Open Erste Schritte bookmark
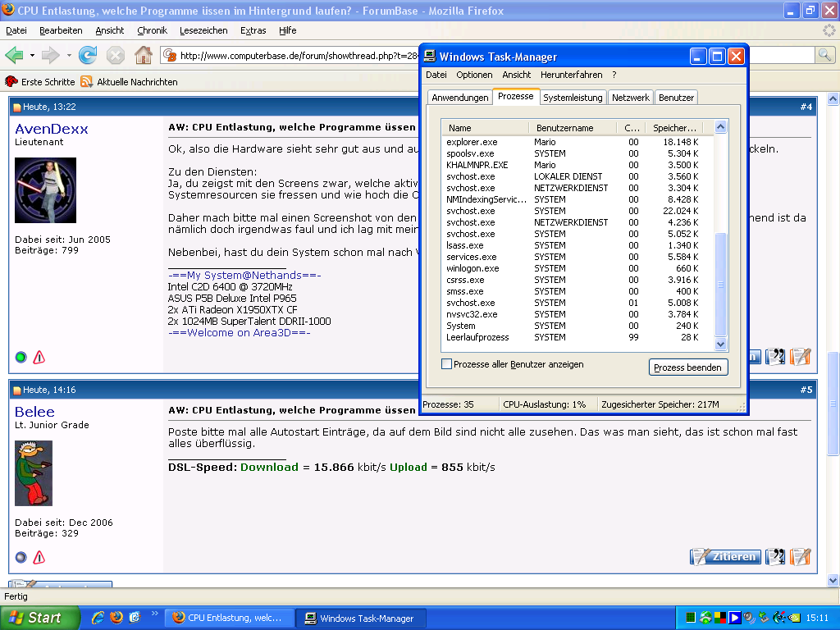Screen dimensions: 840x630 [40, 82]
